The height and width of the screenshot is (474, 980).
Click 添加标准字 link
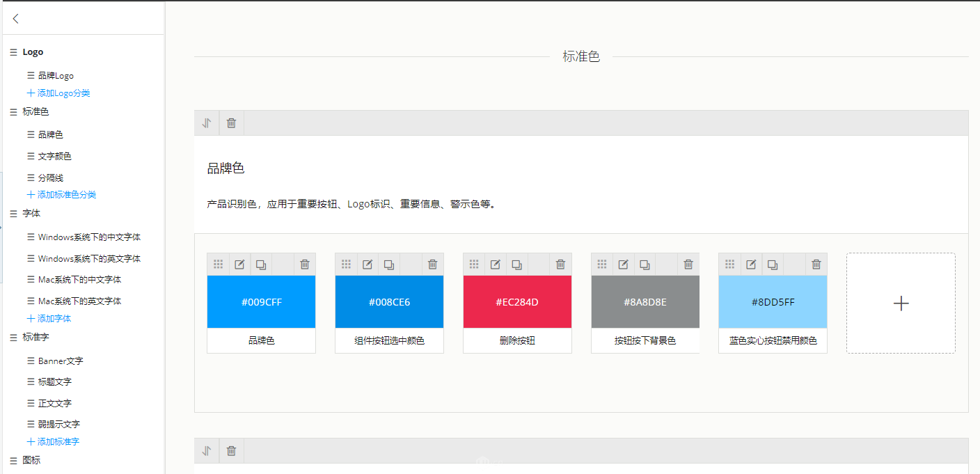[x=53, y=442]
